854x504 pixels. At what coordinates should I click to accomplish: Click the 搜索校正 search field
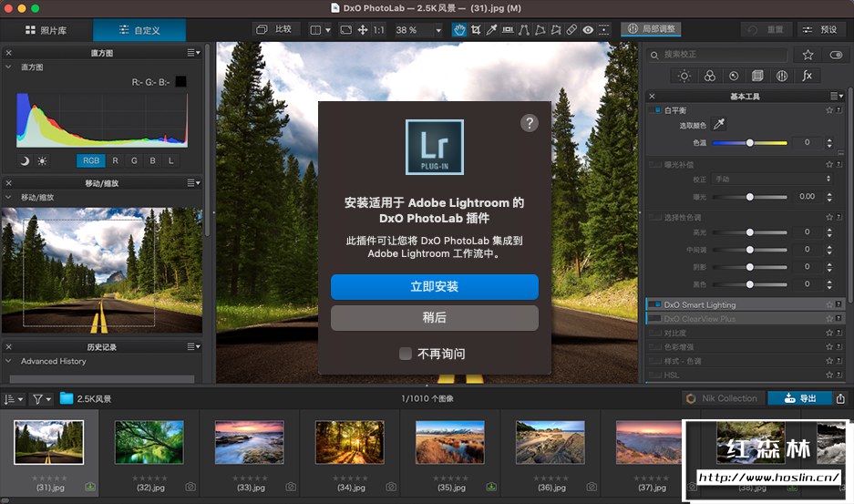click(x=716, y=55)
